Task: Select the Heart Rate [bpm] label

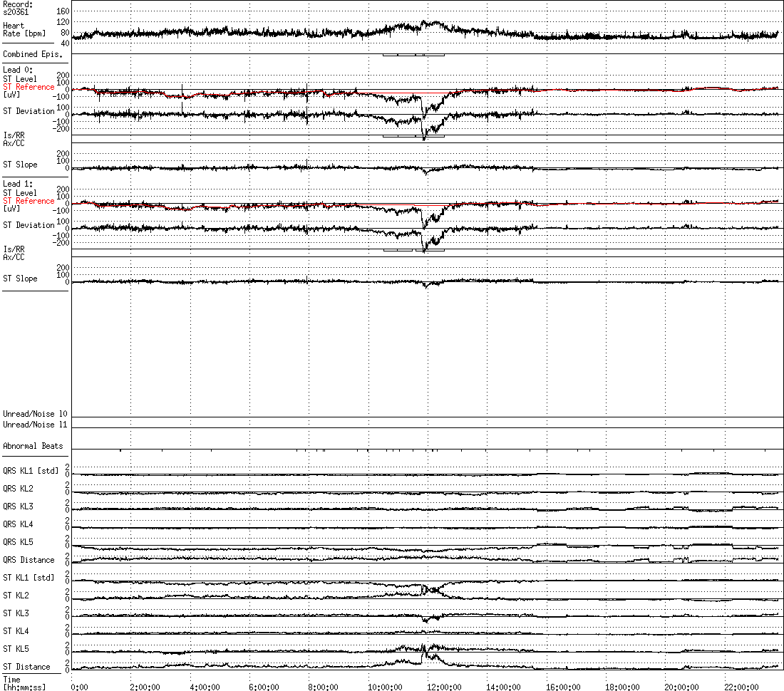Action: pyautogui.click(x=21, y=29)
